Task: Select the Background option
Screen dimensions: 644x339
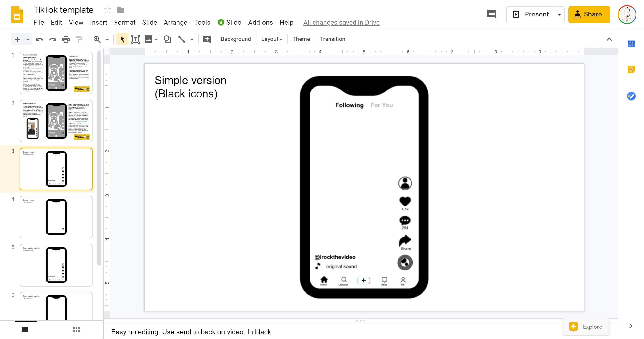Action: [236, 39]
